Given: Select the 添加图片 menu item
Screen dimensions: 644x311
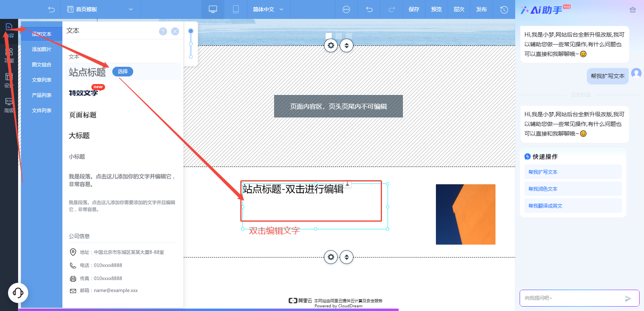Looking at the screenshot, I should point(42,49).
